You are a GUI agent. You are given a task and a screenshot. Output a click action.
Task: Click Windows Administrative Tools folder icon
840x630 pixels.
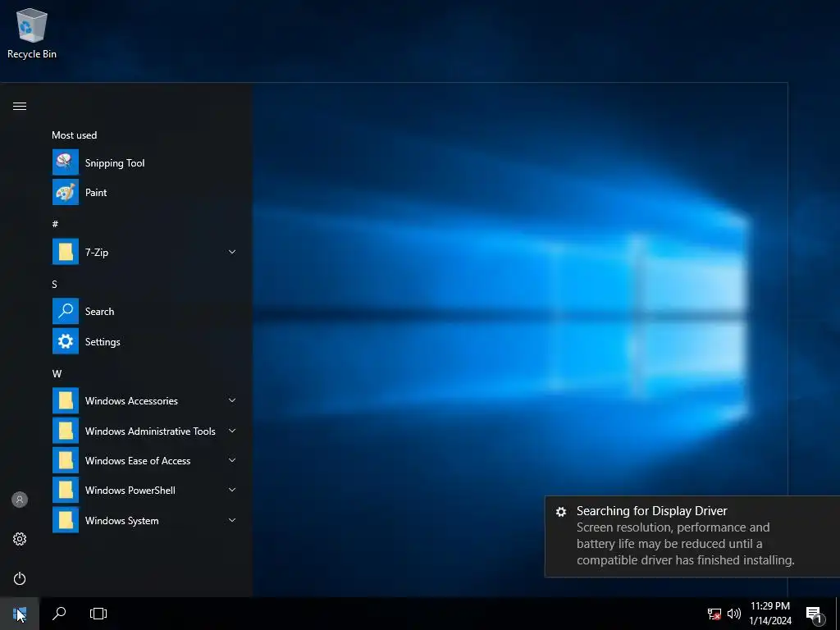66,431
